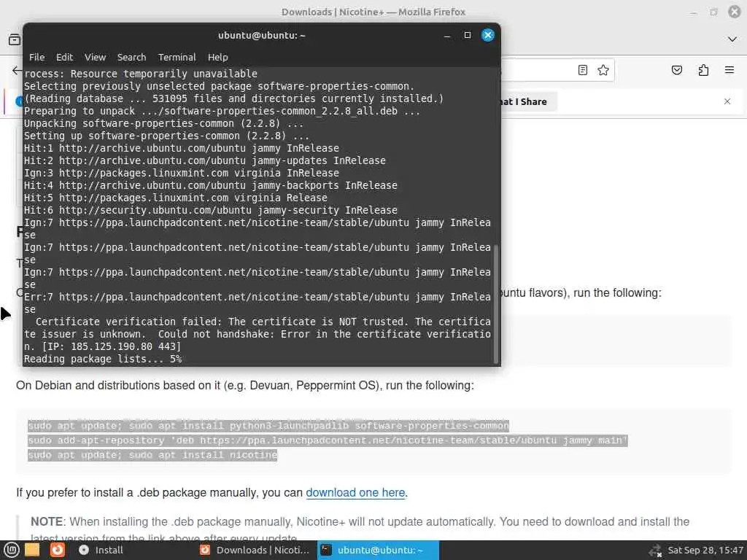Open the Search menu in the terminal
Screen dimensions: 747x560
click(x=131, y=57)
